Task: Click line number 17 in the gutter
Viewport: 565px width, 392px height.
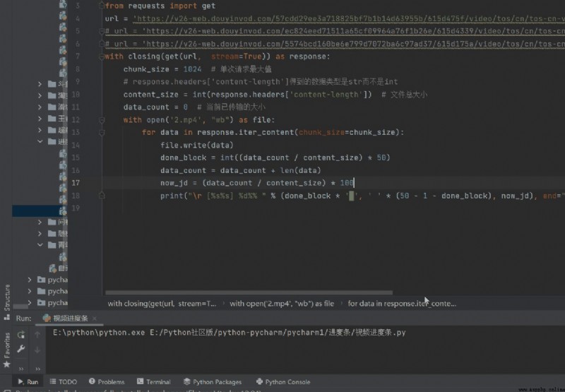Action: 76,183
